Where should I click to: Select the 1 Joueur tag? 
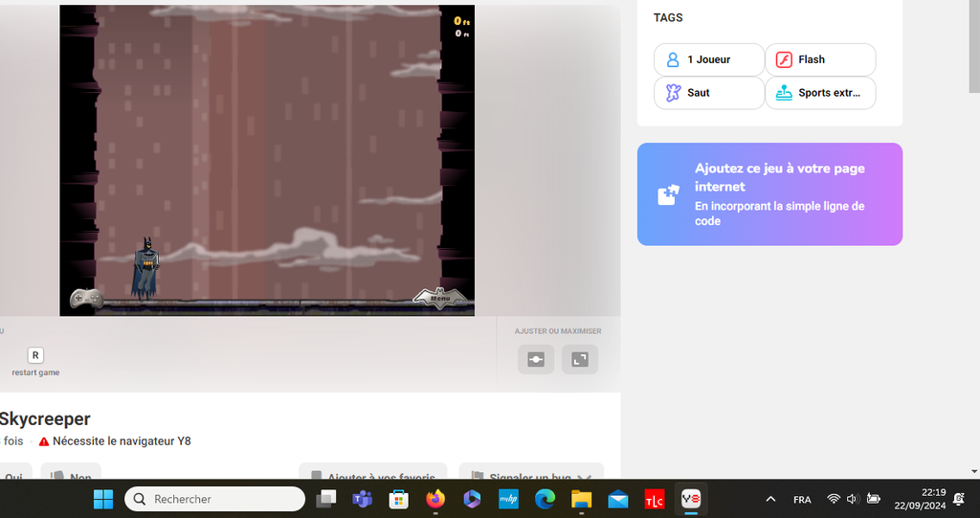tap(709, 59)
